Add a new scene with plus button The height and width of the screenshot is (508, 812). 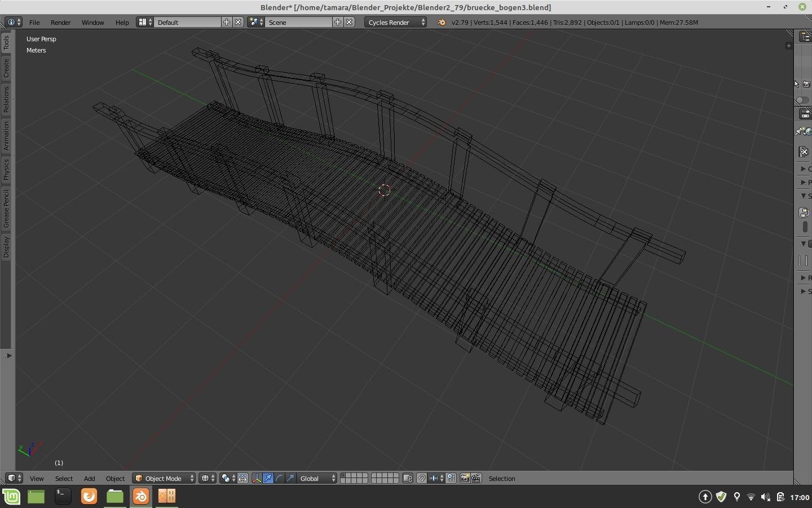pyautogui.click(x=338, y=22)
